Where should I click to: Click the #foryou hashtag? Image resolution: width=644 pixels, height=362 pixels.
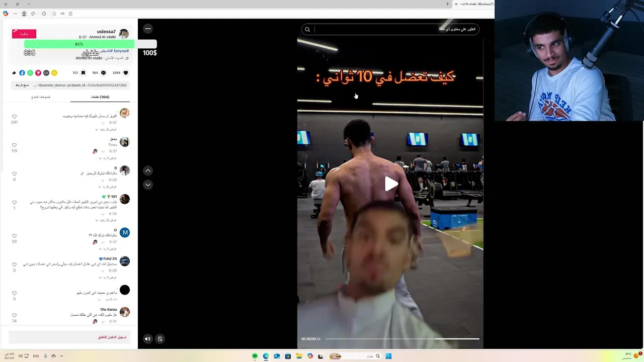121,51
